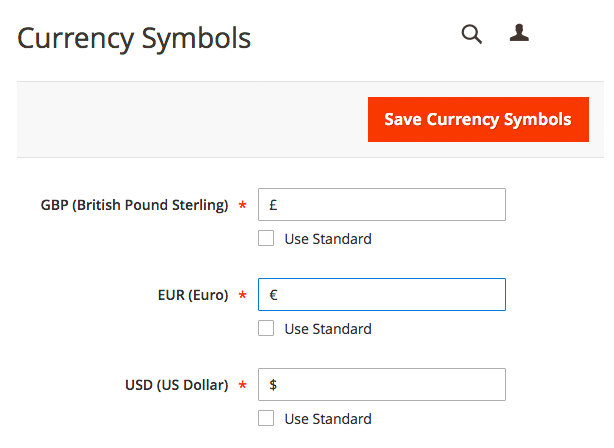Enable Use Standard checkbox for GBP
The width and height of the screenshot is (614, 448).
point(266,239)
